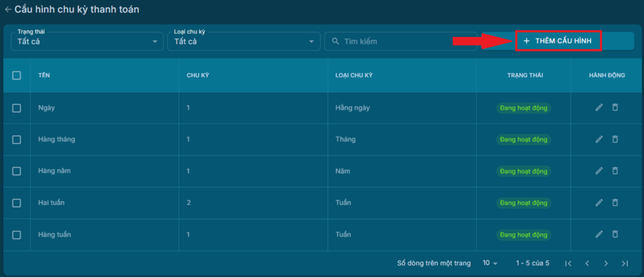Jump to the last page icon
Screen dimensions: 644x278
625,263
